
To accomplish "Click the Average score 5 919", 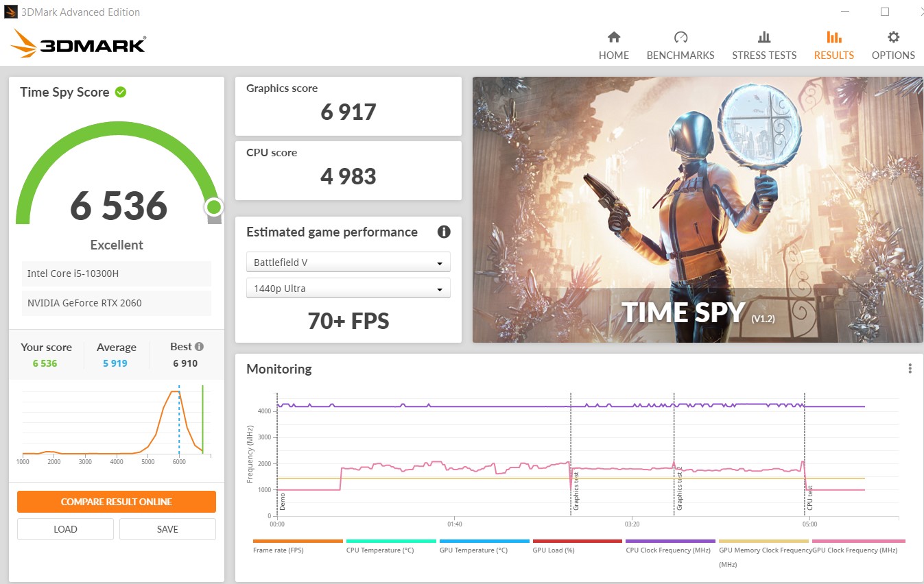I will [x=115, y=363].
